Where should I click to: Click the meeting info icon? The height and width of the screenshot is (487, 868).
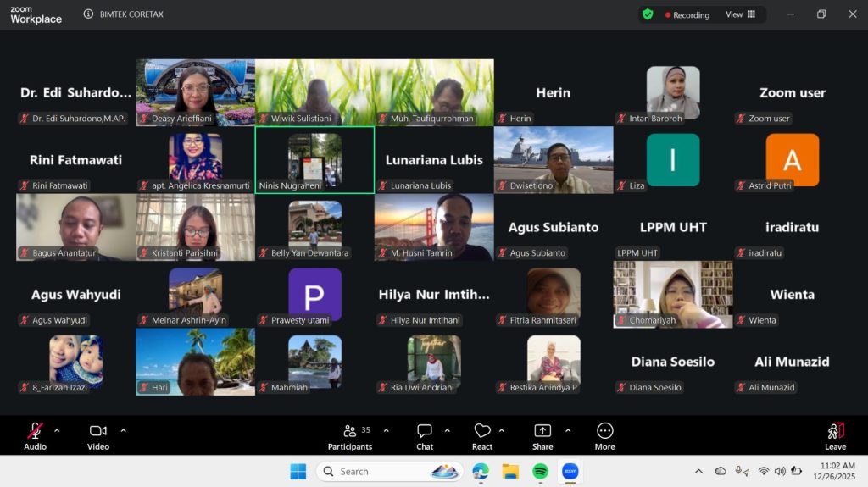[x=89, y=14]
